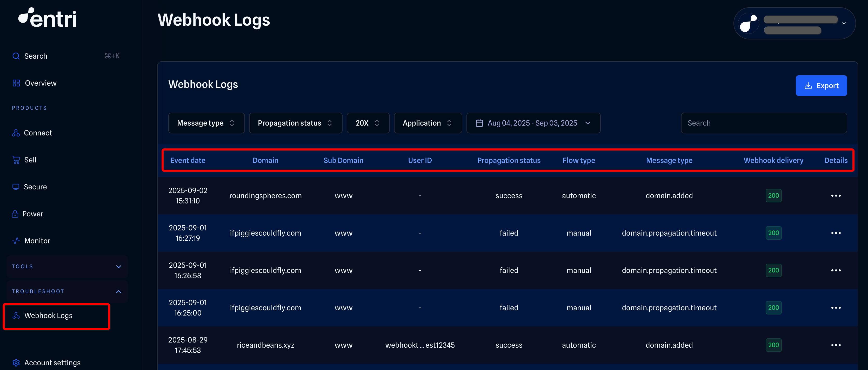Screen dimensions: 868x370
Task: Click the Flow type column header
Action: [579, 160]
